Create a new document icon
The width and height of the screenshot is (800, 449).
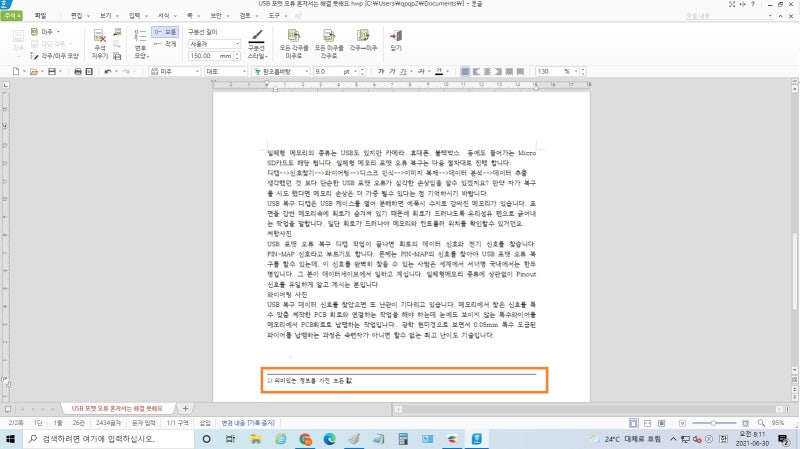16,71
